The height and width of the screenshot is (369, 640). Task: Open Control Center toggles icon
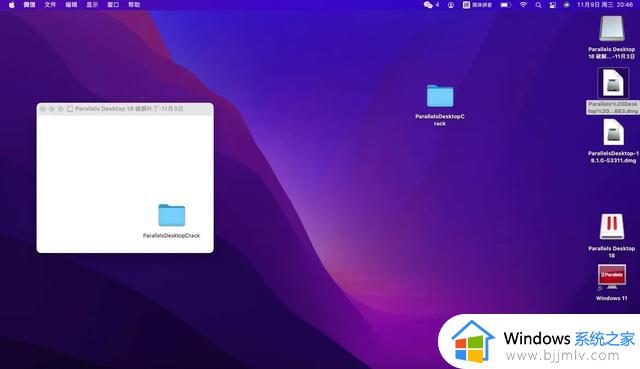pyautogui.click(x=553, y=5)
